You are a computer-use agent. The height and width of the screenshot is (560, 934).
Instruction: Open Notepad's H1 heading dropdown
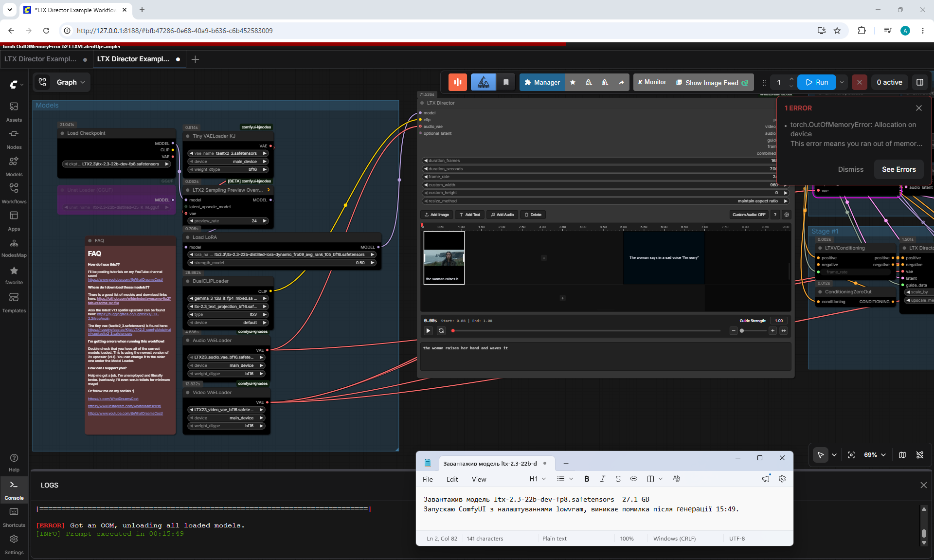point(538,479)
